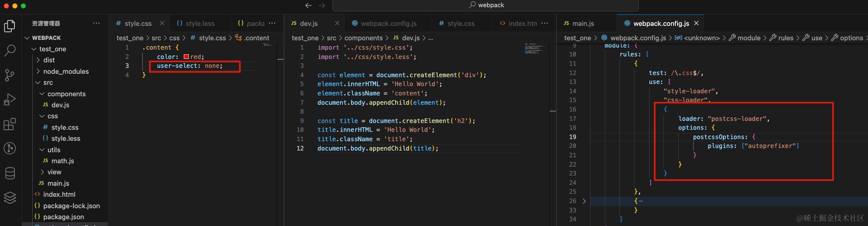The image size is (868, 226).
Task: Click components in the dev.js breadcrumb
Action: (x=363, y=38)
